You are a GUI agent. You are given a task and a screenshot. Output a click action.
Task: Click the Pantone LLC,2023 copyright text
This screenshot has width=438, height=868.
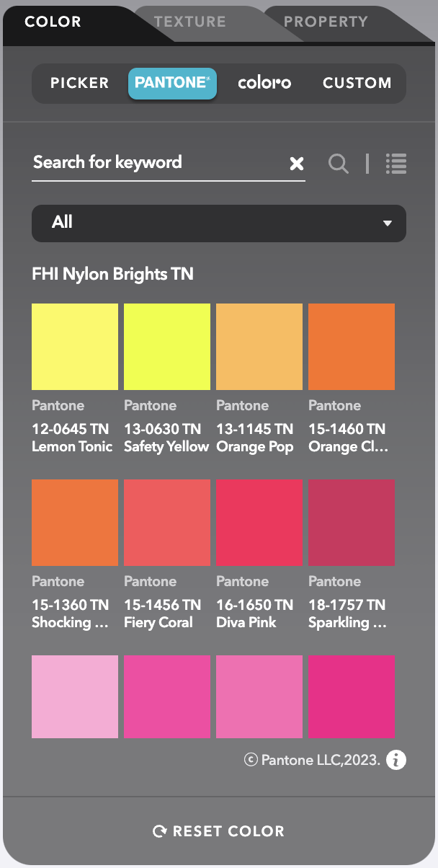tap(313, 760)
